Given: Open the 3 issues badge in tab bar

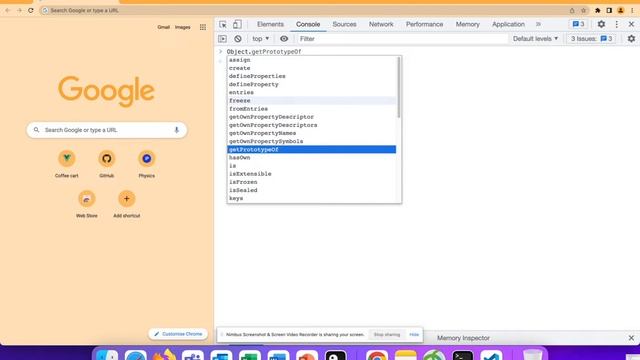Looking at the screenshot, I should pyautogui.click(x=578, y=24).
